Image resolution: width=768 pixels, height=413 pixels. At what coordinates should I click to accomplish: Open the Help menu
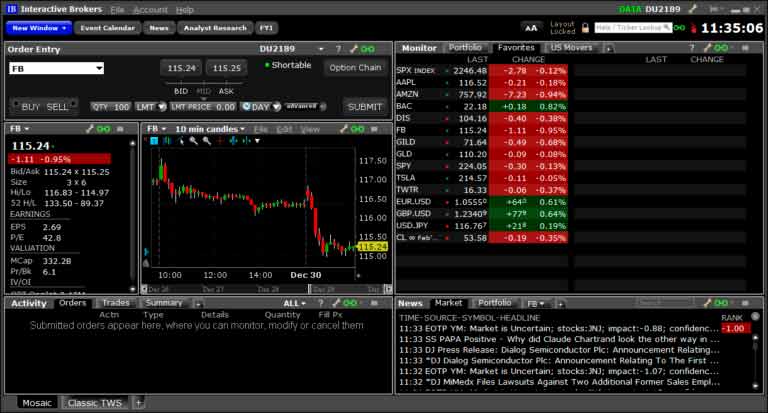[185, 9]
